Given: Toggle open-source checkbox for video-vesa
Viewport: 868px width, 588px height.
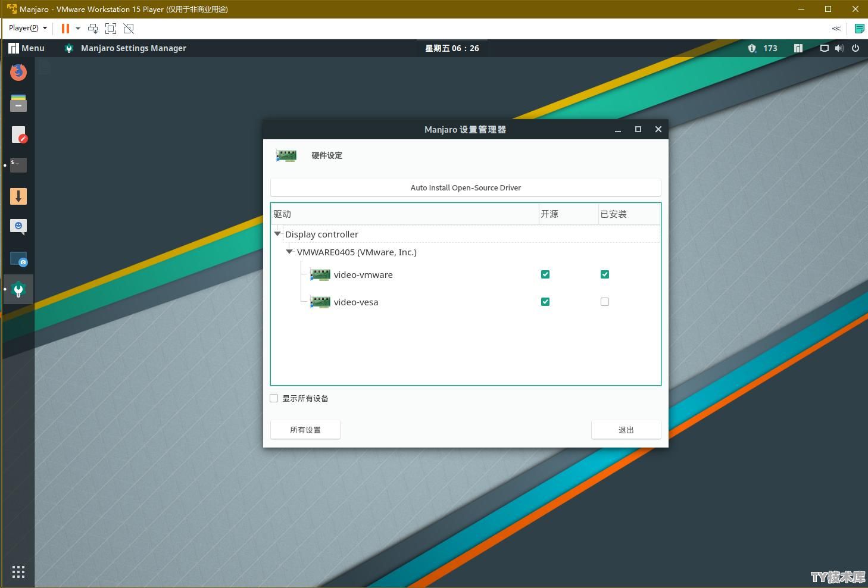Looking at the screenshot, I should tap(545, 302).
